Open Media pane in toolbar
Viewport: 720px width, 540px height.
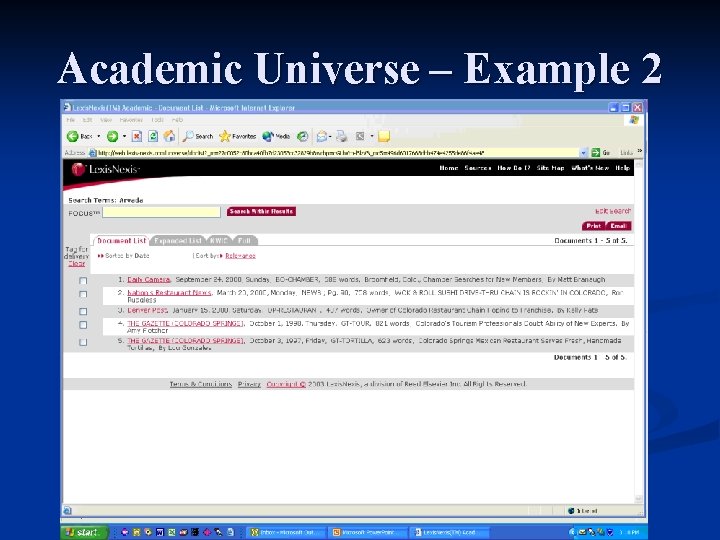pyautogui.click(x=276, y=136)
